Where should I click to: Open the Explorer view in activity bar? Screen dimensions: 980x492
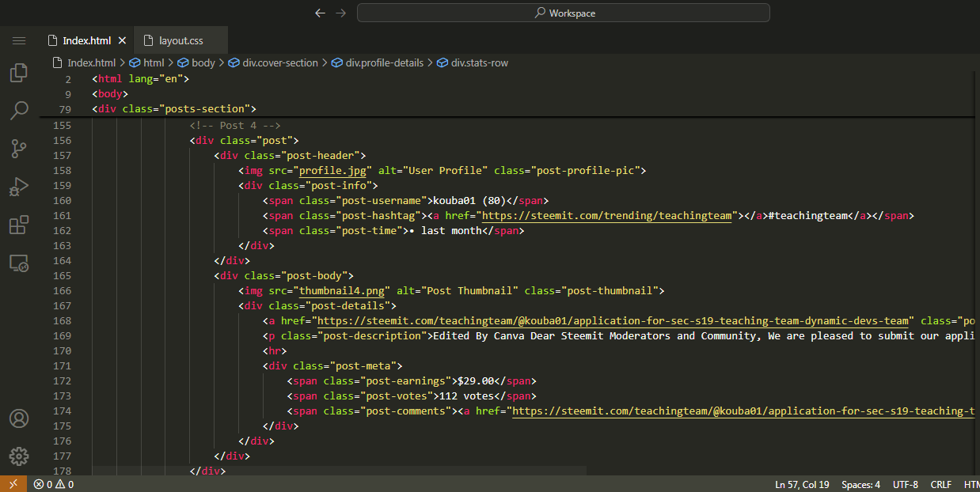pyautogui.click(x=19, y=73)
